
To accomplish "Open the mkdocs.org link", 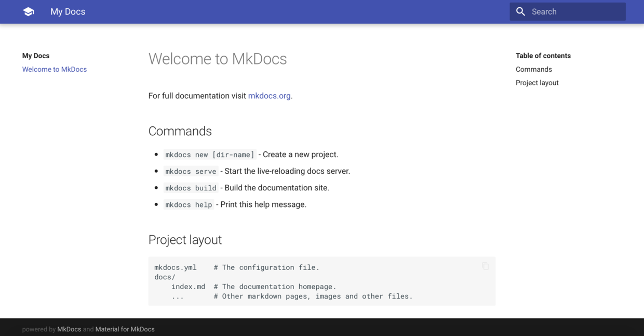I will coord(269,96).
